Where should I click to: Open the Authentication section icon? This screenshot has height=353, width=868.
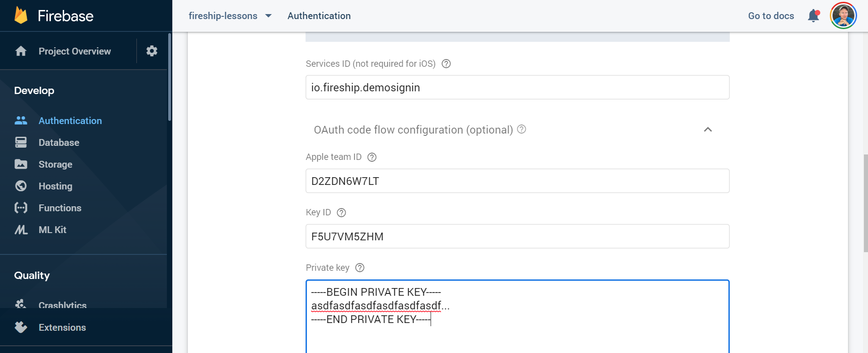[x=21, y=120]
